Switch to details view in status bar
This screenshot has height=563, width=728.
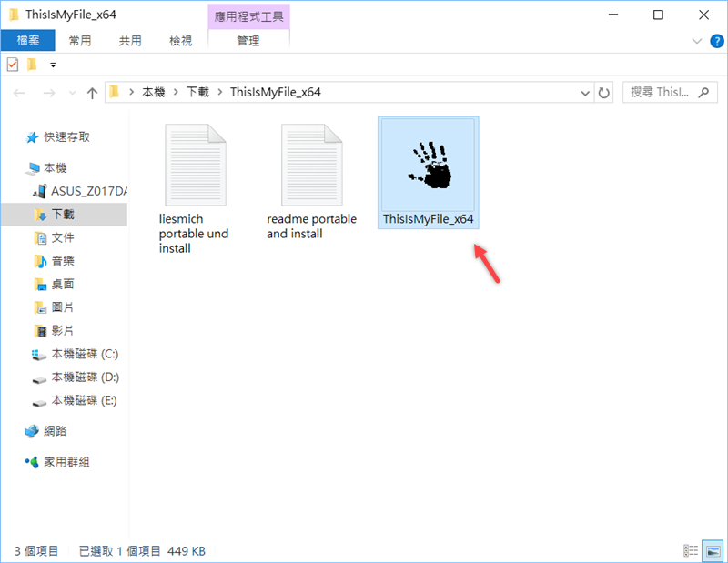691,551
